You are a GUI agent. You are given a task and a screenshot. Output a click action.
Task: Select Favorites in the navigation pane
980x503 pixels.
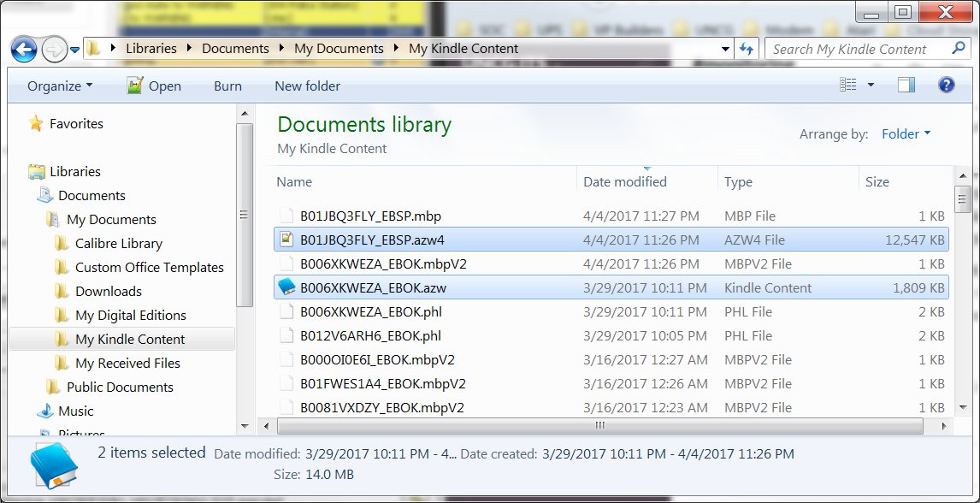click(76, 124)
